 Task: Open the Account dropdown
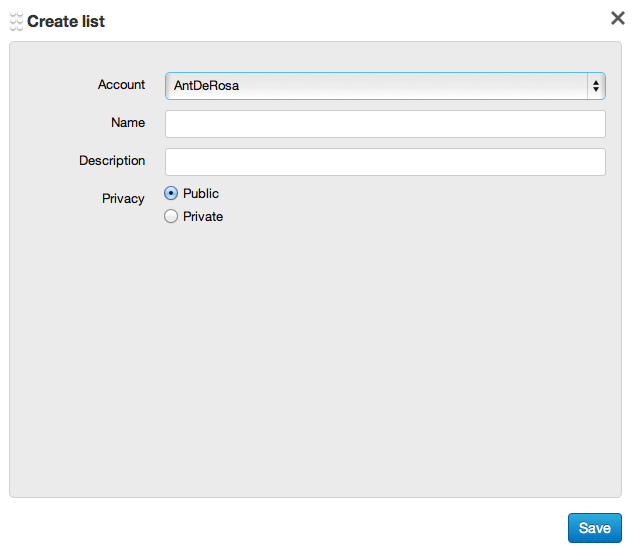(x=385, y=86)
